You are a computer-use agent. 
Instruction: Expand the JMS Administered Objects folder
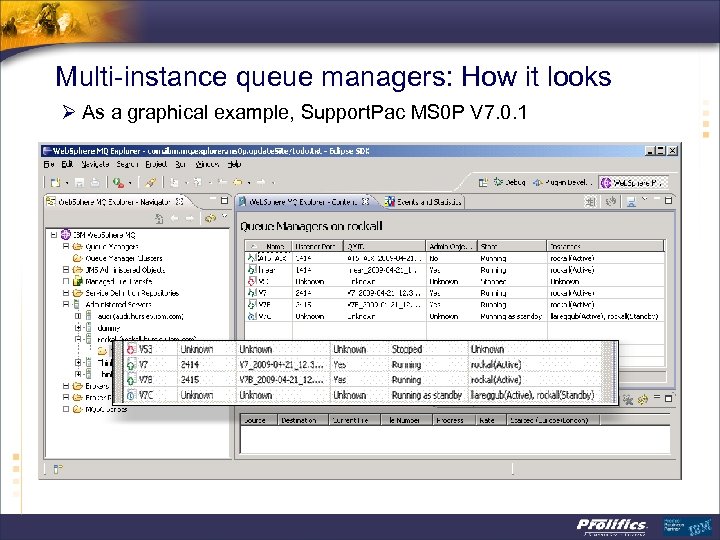pyautogui.click(x=66, y=270)
